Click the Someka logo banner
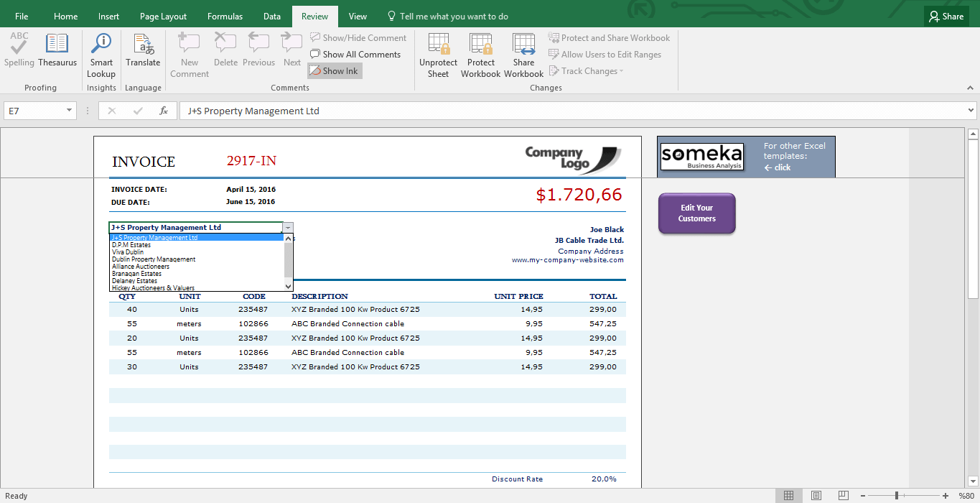The height and width of the screenshot is (503, 980). (702, 157)
